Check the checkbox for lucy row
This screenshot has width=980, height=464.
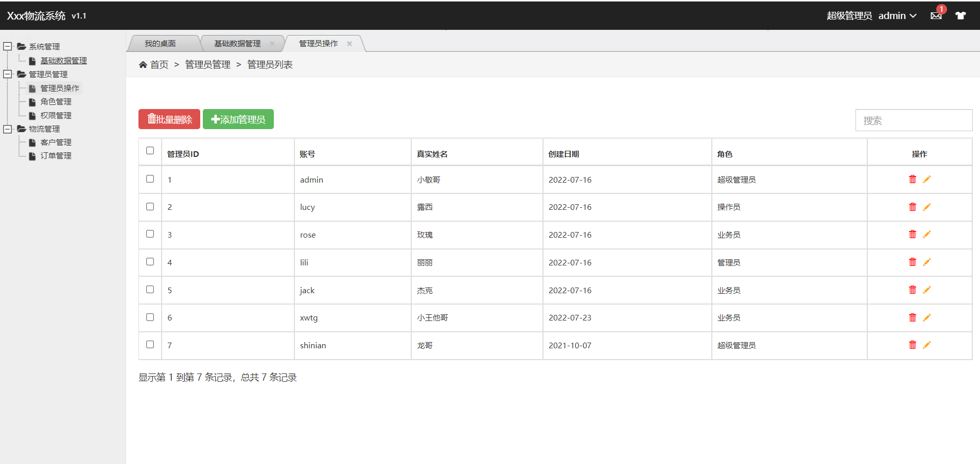click(150, 206)
